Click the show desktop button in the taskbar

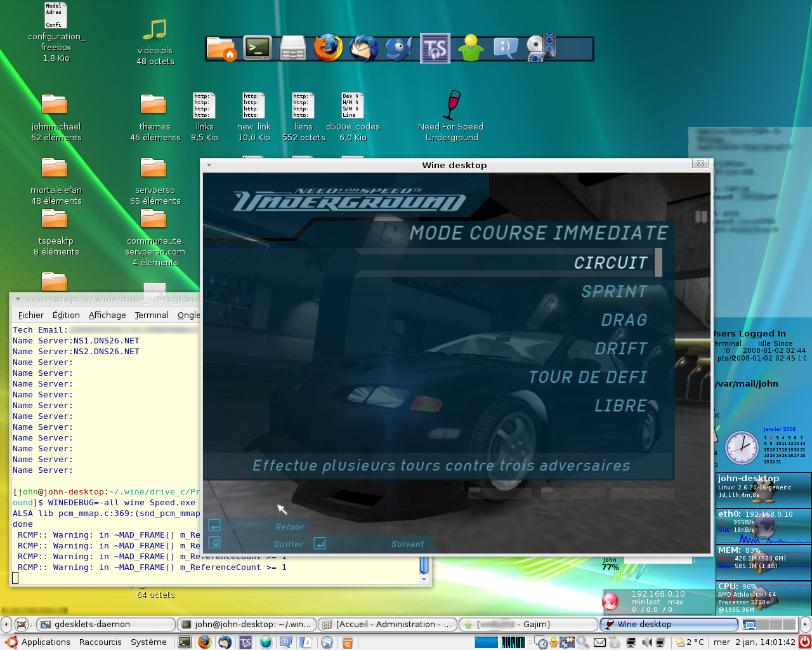[22, 624]
